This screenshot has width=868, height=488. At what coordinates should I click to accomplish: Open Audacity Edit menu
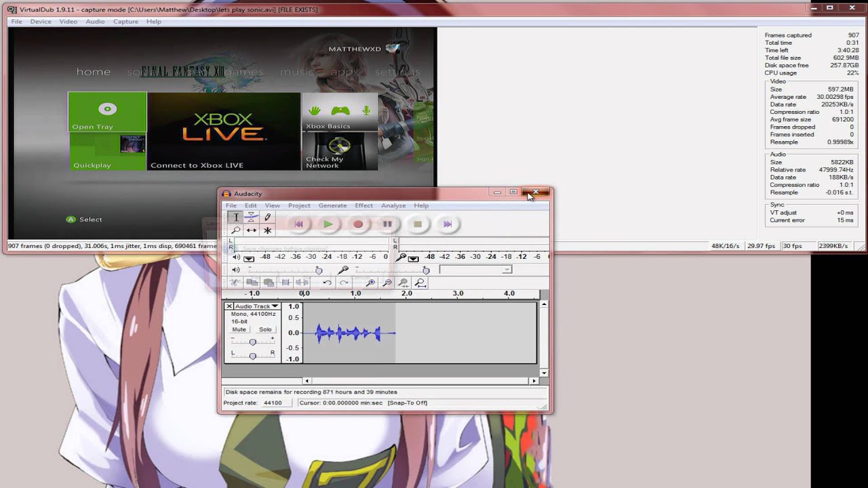pos(250,205)
